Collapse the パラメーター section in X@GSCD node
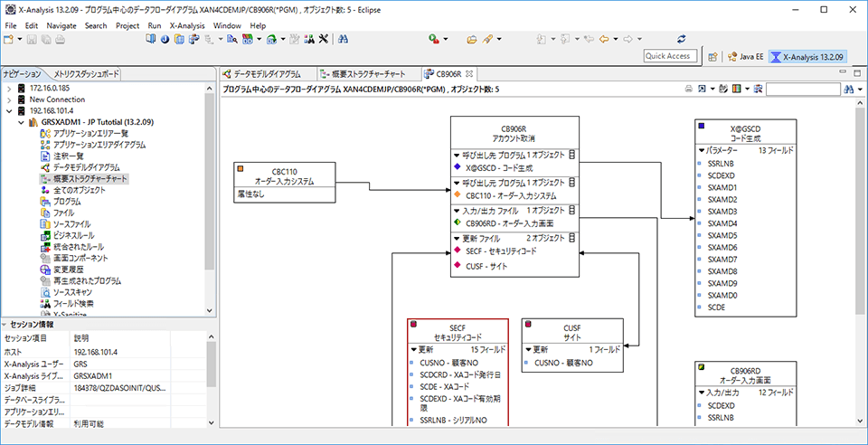The height and width of the screenshot is (445, 868). tap(701, 150)
